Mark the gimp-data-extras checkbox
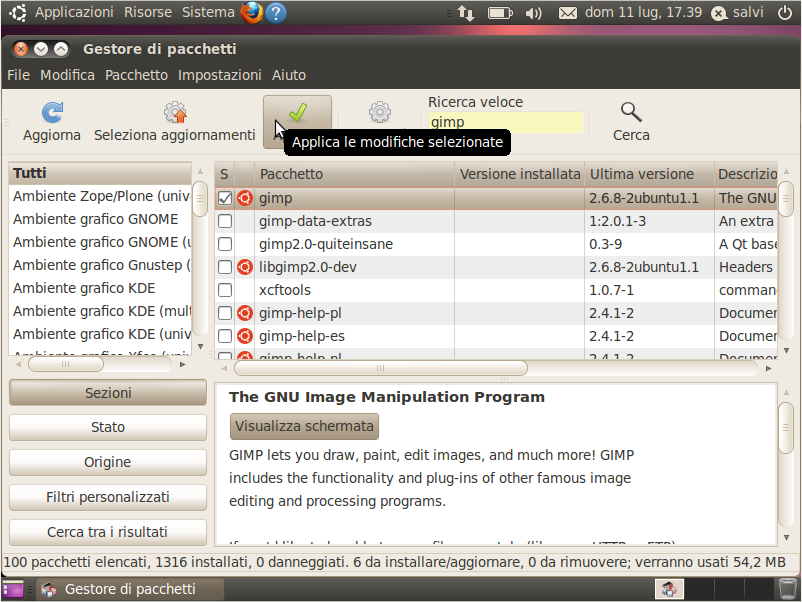The image size is (802, 602). pyautogui.click(x=225, y=221)
